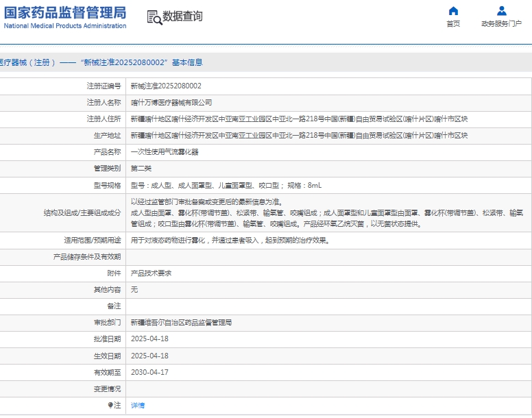Select the 产品储存条件及有效期 row label
This screenshot has width=532, height=418.
87,257
